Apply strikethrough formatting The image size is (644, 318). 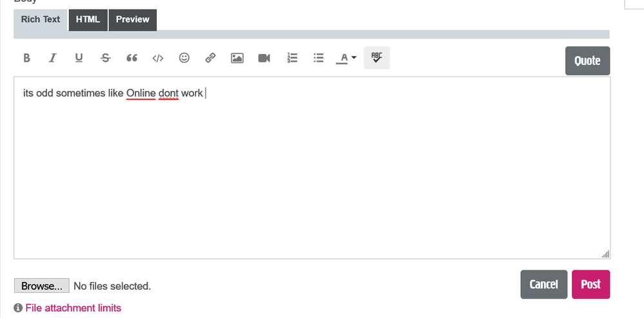(106, 58)
